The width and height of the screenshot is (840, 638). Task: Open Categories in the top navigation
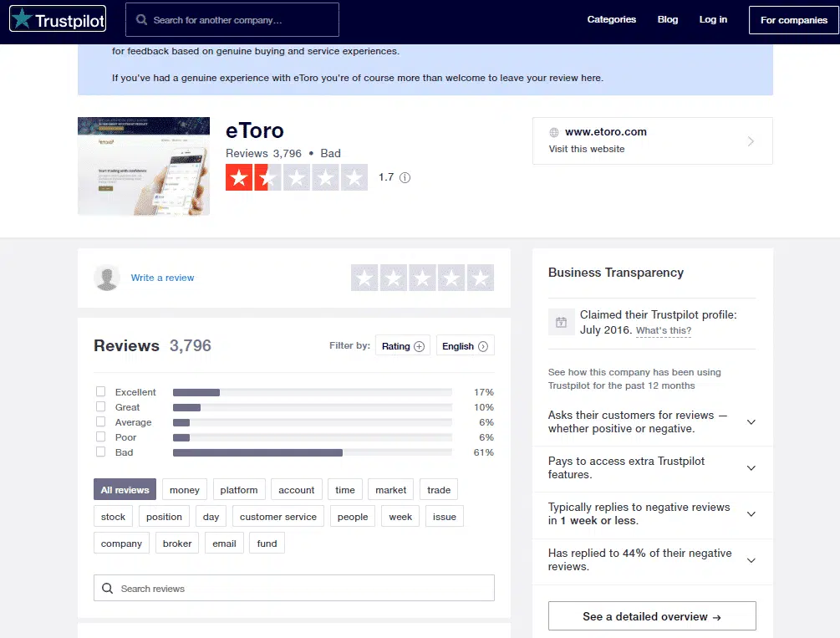click(611, 19)
